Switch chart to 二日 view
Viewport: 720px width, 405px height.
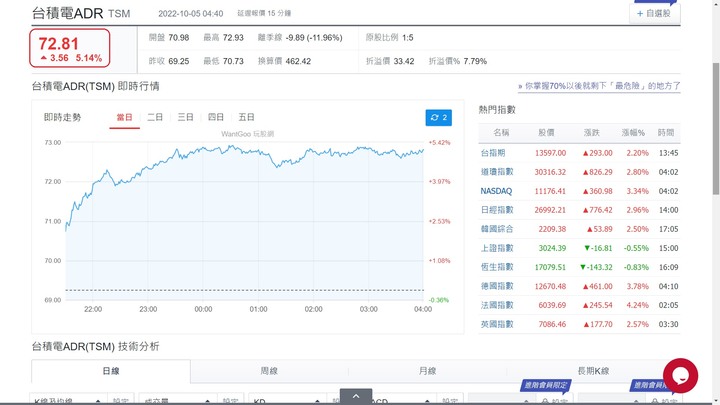(x=155, y=118)
